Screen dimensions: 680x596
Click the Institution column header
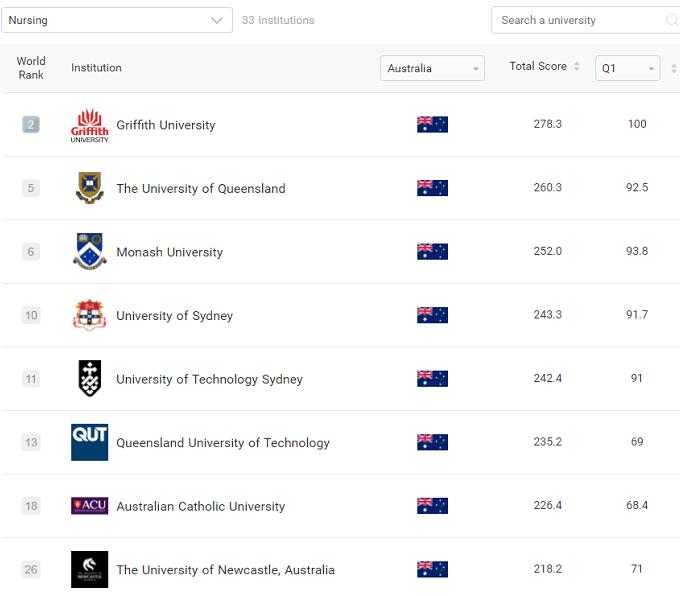(x=96, y=68)
